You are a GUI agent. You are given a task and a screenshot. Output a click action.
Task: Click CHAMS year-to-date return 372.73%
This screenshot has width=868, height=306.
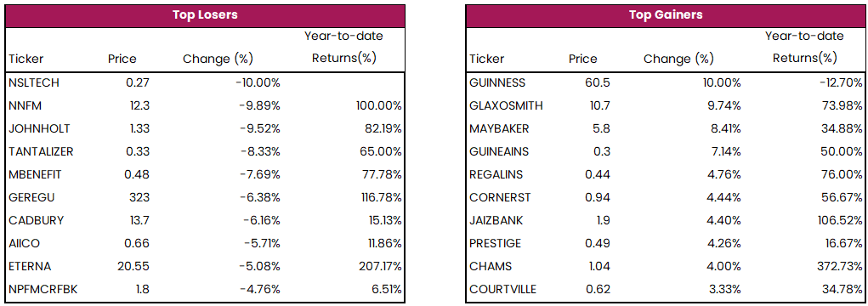(838, 266)
